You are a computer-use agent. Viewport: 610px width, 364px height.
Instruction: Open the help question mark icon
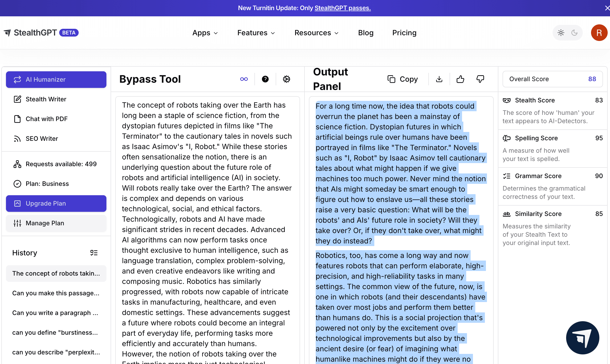[x=265, y=79]
